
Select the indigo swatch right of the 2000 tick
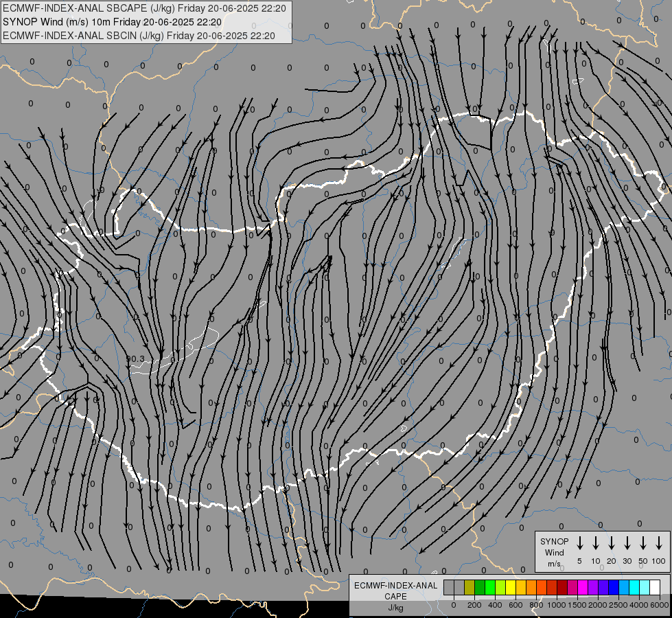(x=603, y=587)
